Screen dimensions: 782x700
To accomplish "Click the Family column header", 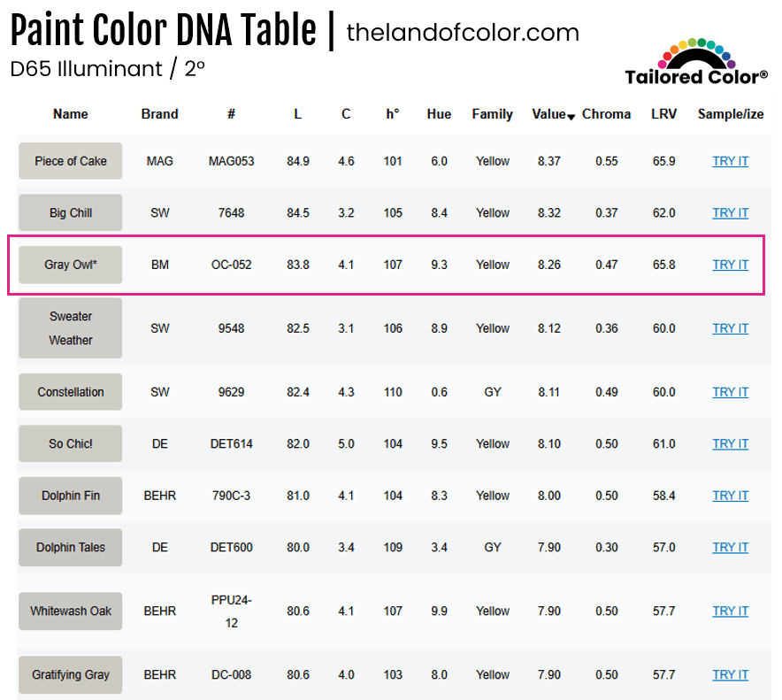I will point(492,114).
